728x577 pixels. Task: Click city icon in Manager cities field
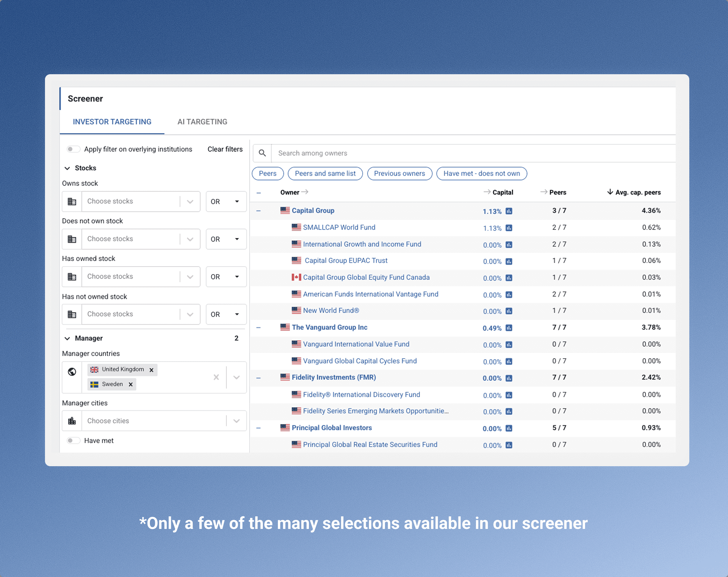pos(72,421)
